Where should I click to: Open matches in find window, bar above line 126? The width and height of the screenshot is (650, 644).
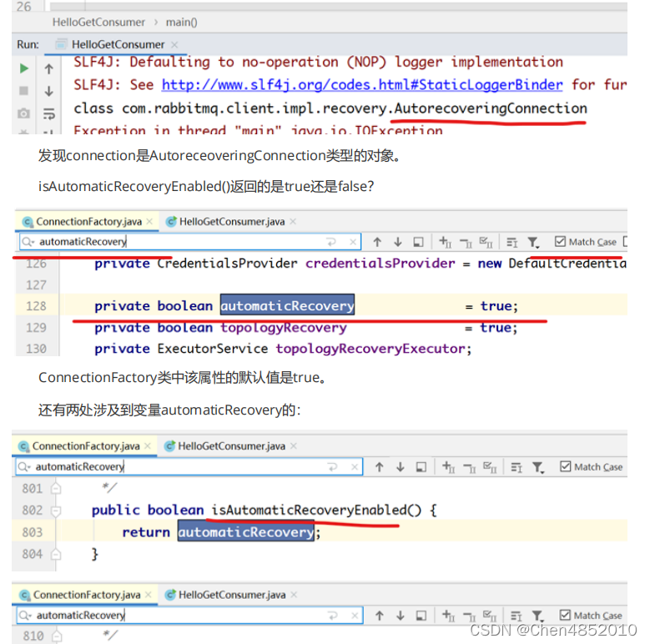tap(419, 242)
